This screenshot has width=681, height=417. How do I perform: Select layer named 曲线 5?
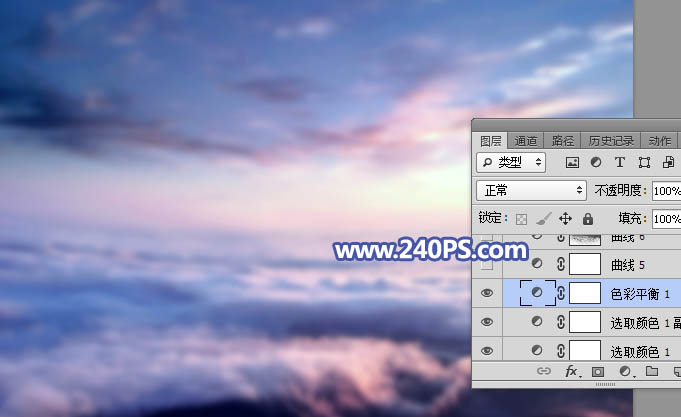click(x=628, y=265)
